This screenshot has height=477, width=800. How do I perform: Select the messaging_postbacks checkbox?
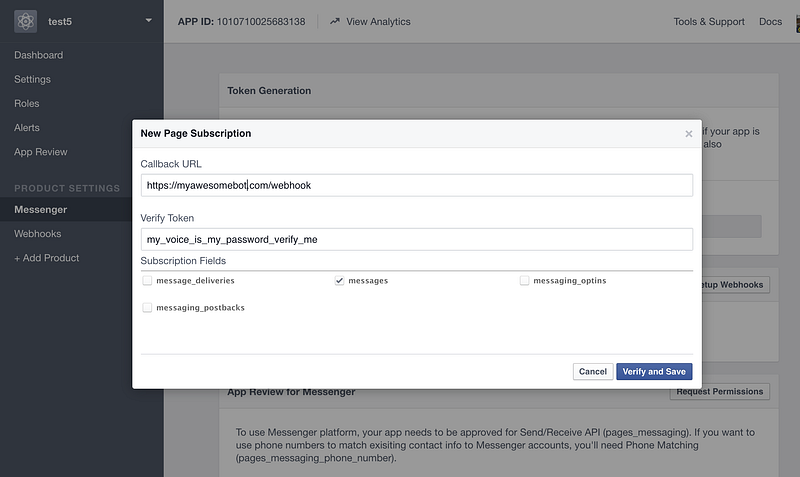tap(147, 308)
